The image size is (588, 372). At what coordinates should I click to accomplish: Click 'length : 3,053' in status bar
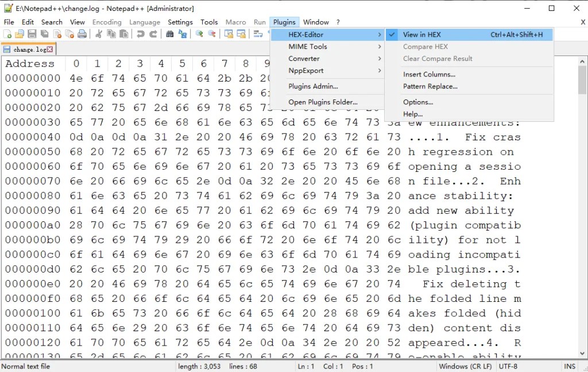click(x=199, y=366)
